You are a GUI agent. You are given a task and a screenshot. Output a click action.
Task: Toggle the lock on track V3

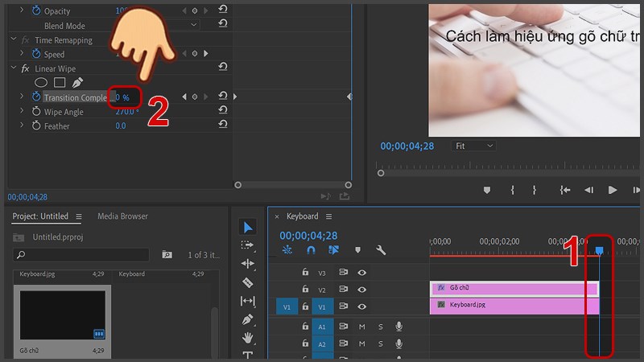(305, 273)
